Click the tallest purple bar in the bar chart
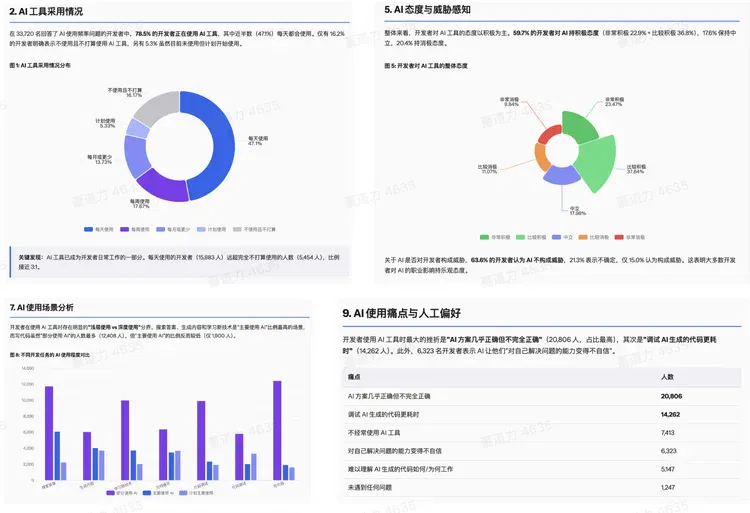The height and width of the screenshot is (513, 750). pos(277,430)
